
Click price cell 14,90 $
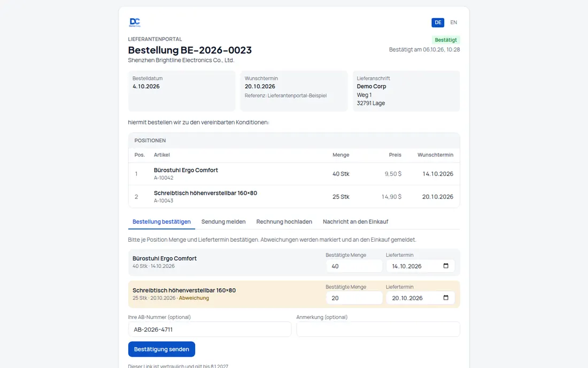tap(391, 196)
